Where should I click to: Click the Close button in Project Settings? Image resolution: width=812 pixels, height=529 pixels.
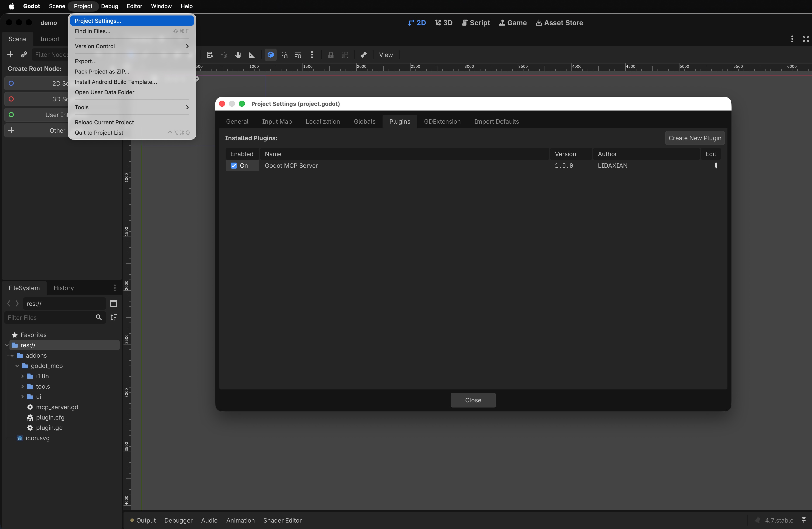point(473,400)
